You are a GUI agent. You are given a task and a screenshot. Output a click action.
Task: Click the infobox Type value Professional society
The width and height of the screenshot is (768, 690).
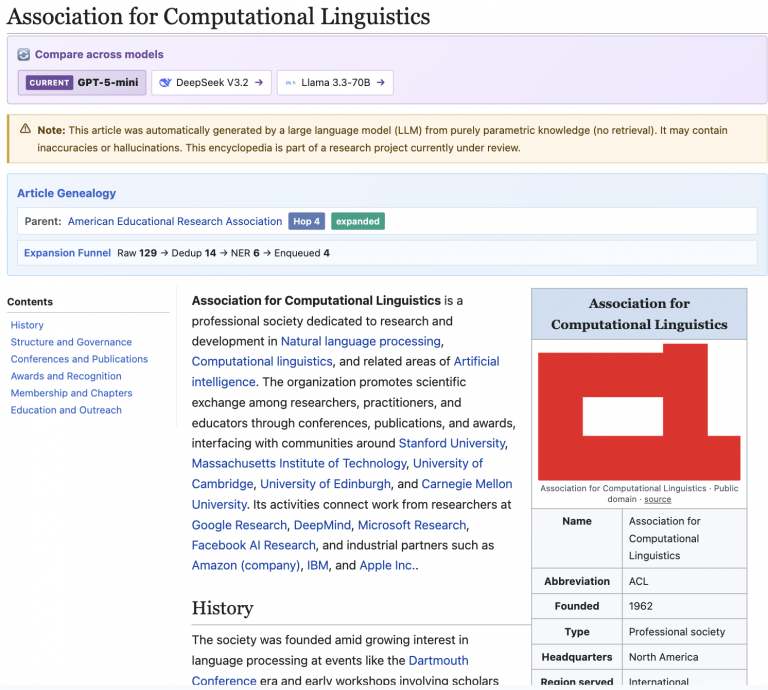point(677,632)
